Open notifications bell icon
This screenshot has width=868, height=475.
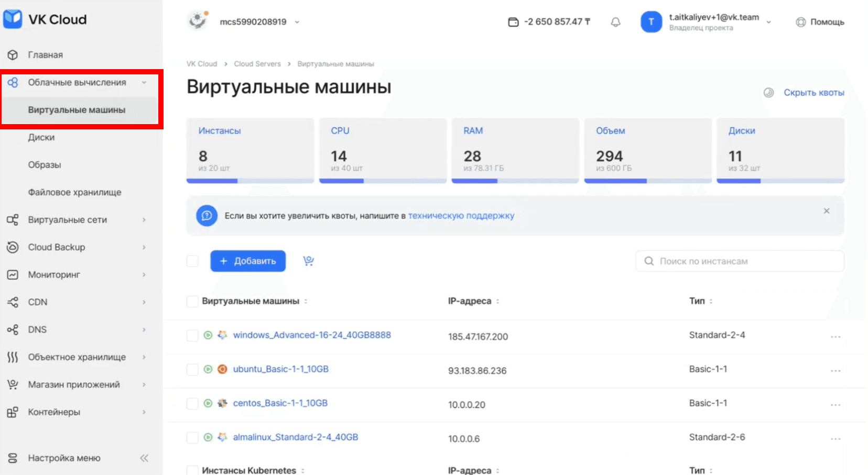pos(616,22)
